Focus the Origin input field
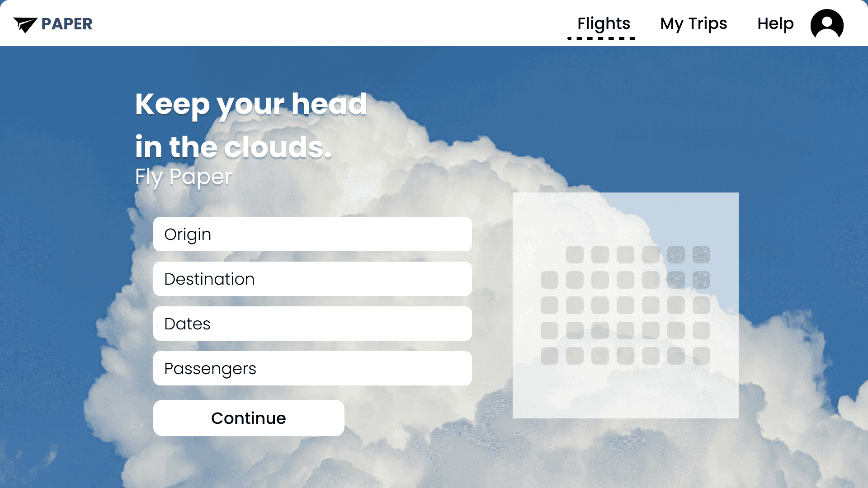Screen dimensions: 868x488 click(x=312, y=234)
